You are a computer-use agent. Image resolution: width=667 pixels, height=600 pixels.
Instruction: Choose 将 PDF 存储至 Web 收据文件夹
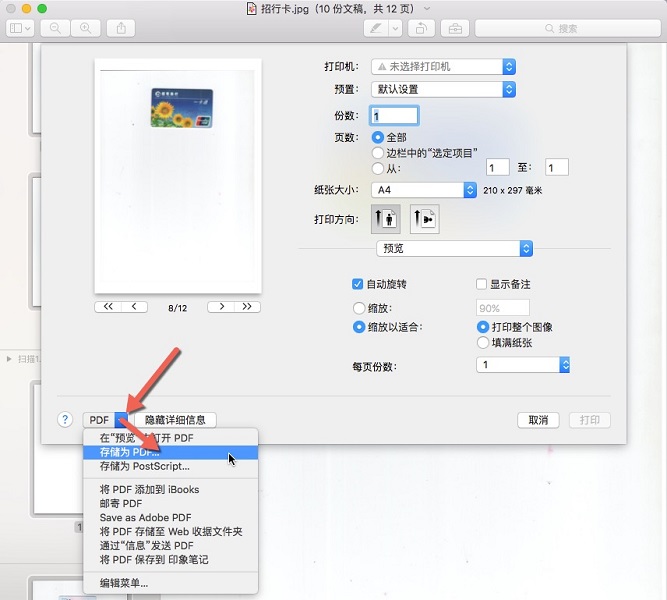[171, 531]
